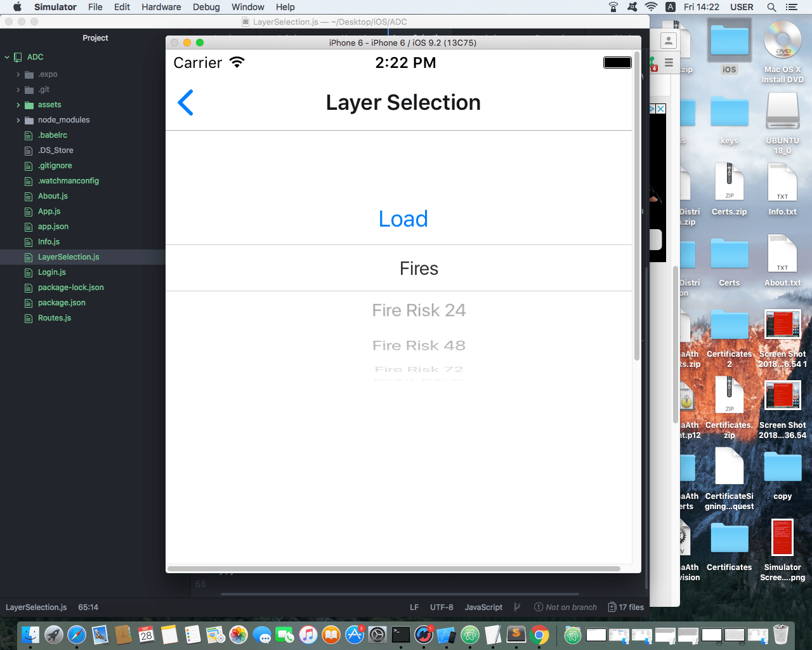This screenshot has height=650, width=812.
Task: Open Login.js in project tree
Action: [x=51, y=272]
